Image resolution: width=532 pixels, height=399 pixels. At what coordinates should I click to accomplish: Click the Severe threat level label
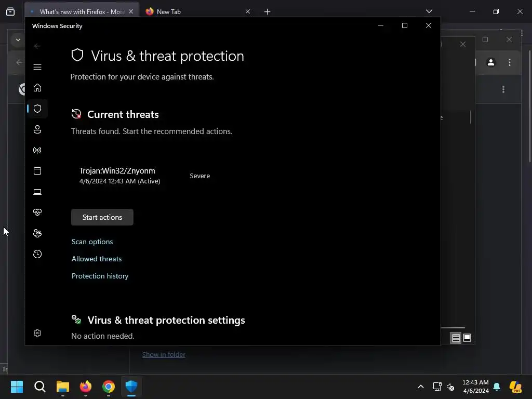coord(200,176)
